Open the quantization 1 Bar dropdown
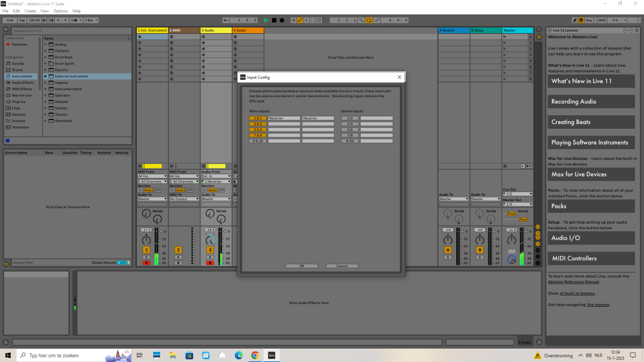This screenshot has width=644, height=362. pyautogui.click(x=91, y=20)
